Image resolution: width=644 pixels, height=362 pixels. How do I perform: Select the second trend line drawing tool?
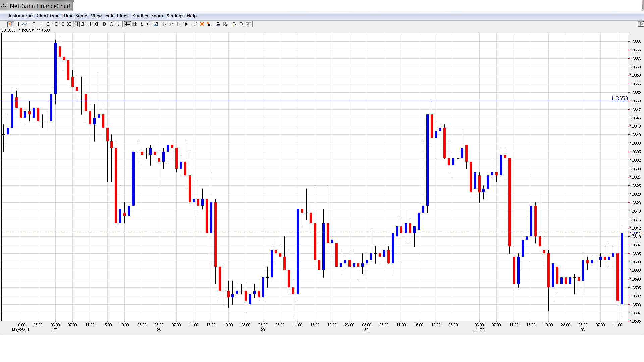click(x=171, y=24)
